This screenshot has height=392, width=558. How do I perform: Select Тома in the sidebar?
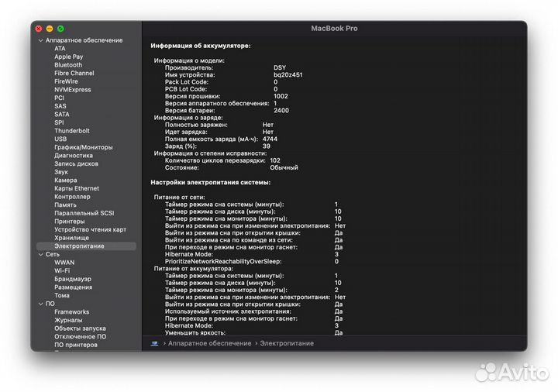point(61,296)
